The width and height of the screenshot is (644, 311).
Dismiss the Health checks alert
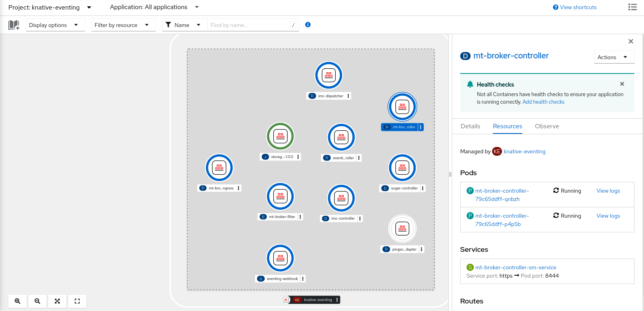tap(622, 84)
